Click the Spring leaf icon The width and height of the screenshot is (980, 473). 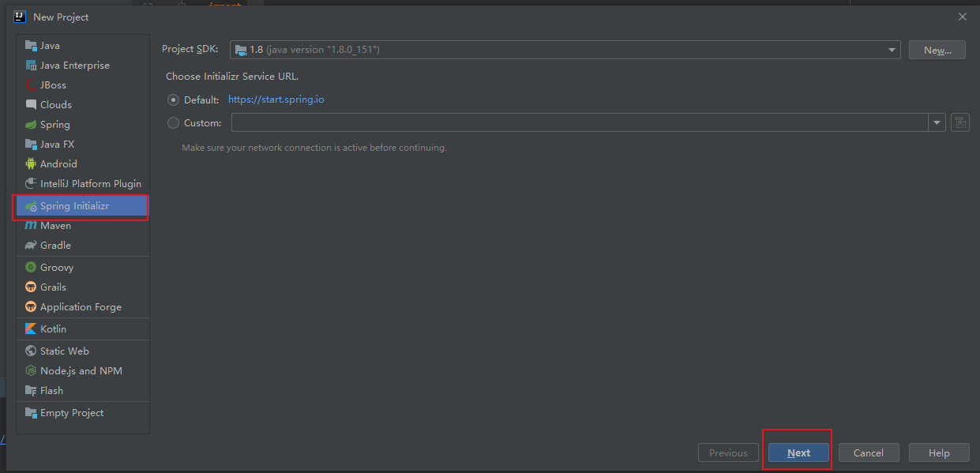31,125
